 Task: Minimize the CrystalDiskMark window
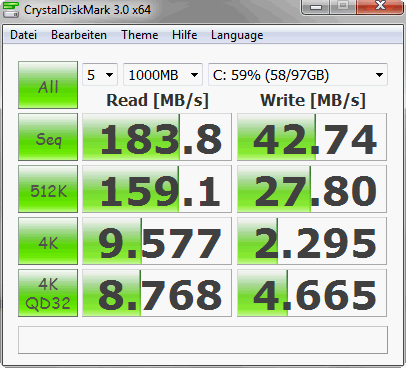coord(316,7)
